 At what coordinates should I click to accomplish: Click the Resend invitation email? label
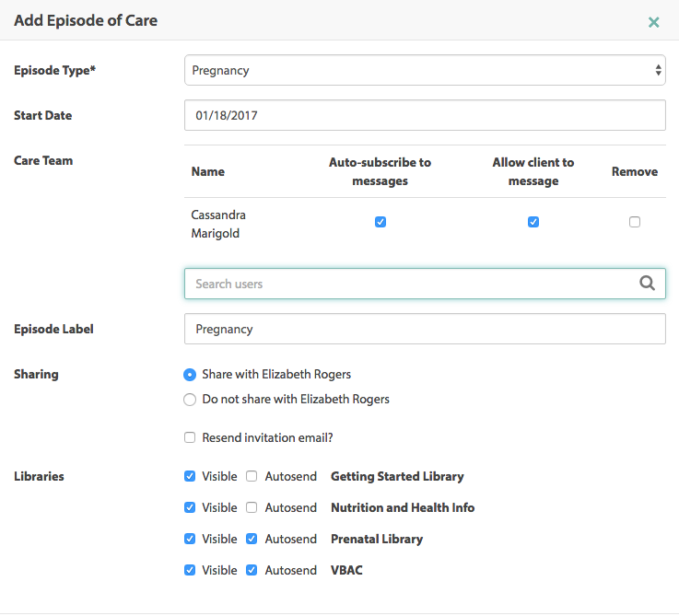[267, 437]
